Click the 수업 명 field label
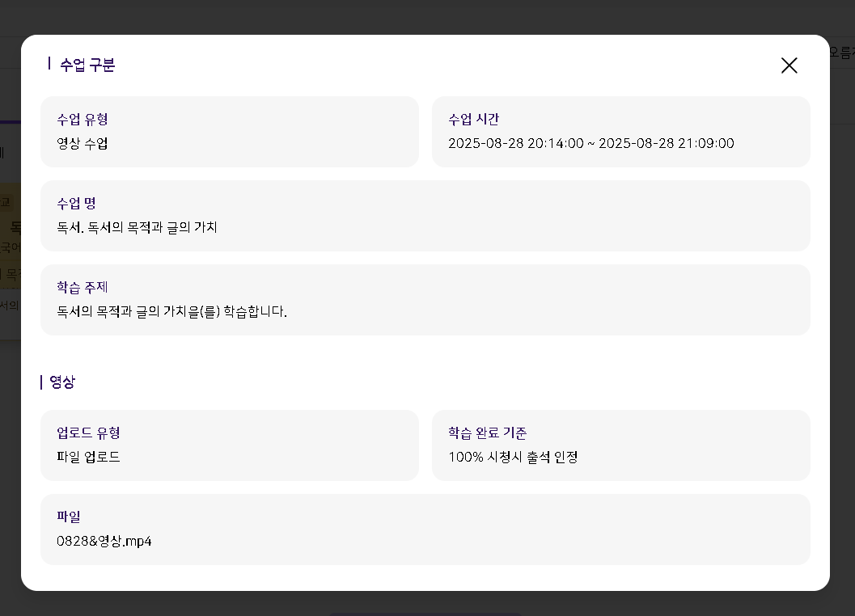 (x=77, y=204)
